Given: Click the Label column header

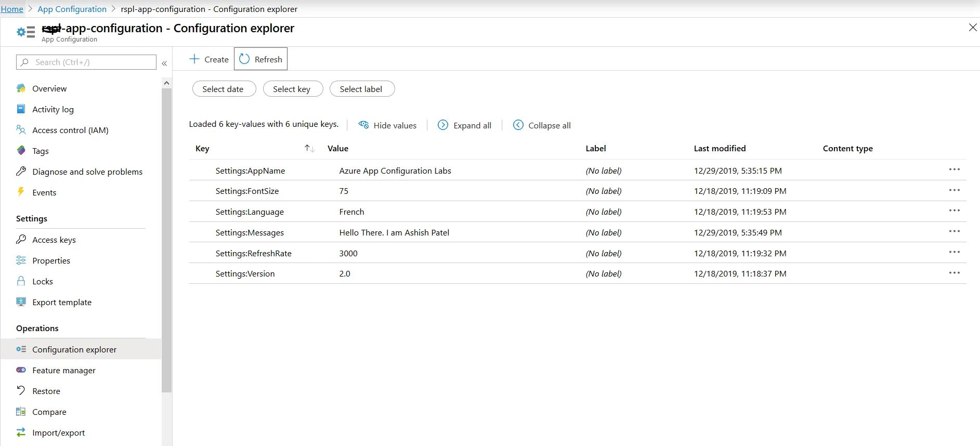Looking at the screenshot, I should pos(596,148).
